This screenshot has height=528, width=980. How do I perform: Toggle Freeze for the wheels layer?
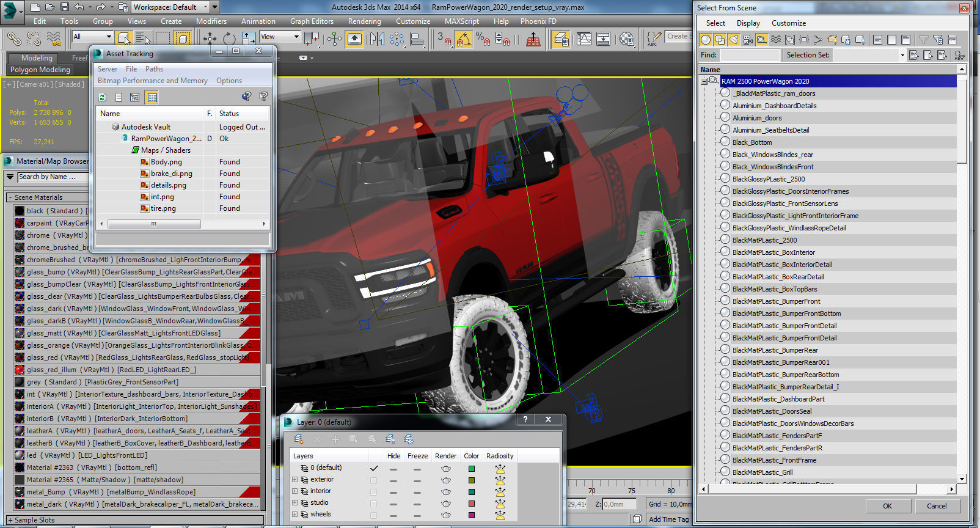coord(417,515)
